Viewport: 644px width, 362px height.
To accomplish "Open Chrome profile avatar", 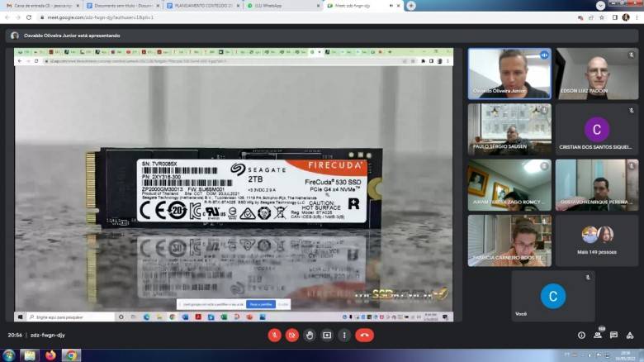I will [626, 17].
